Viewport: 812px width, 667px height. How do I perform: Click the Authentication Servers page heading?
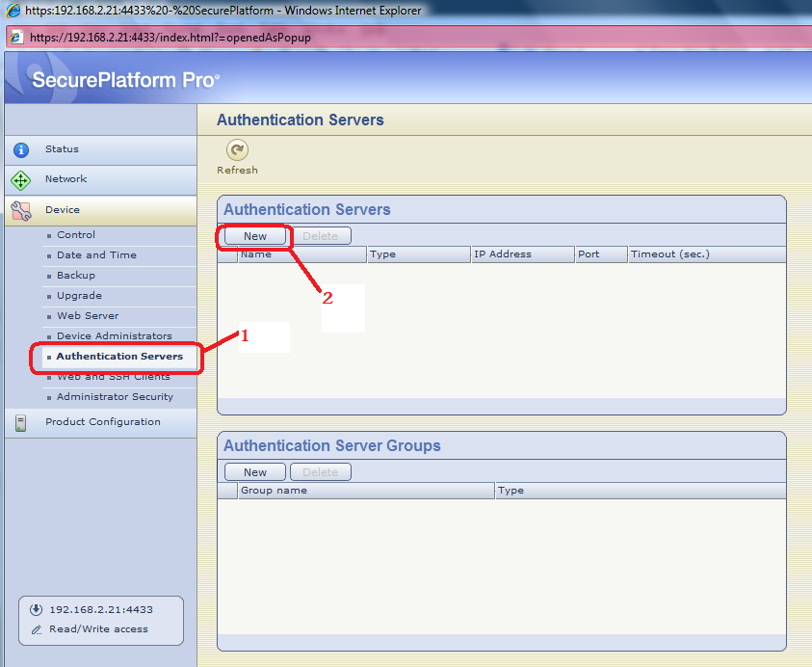[x=301, y=120]
